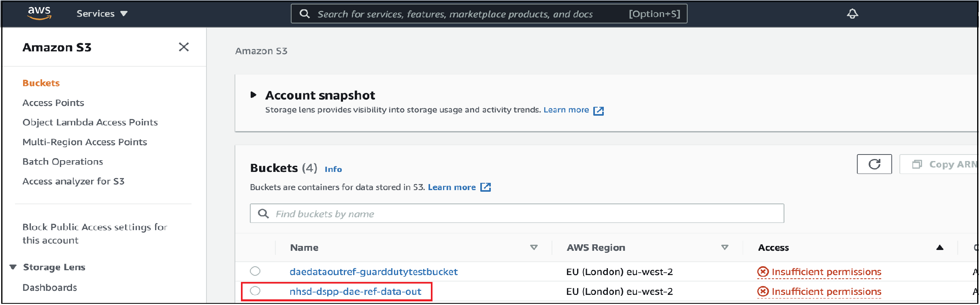Click Learn more about Storage lens

tap(566, 110)
